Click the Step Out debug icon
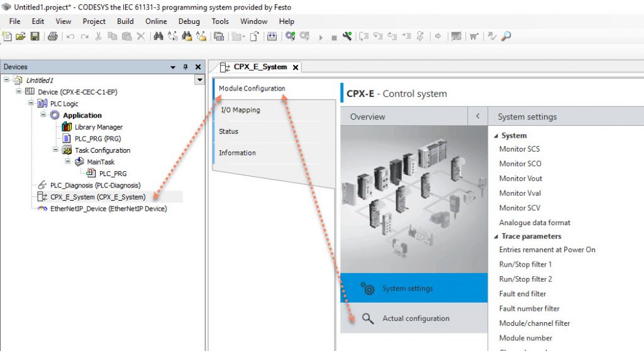Screen dimensions: 644x351 click(x=392, y=36)
